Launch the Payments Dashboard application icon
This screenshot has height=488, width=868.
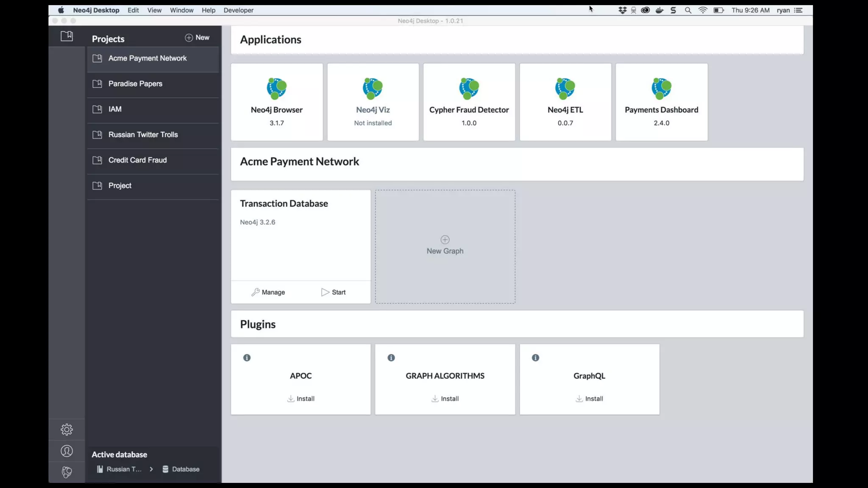click(662, 88)
